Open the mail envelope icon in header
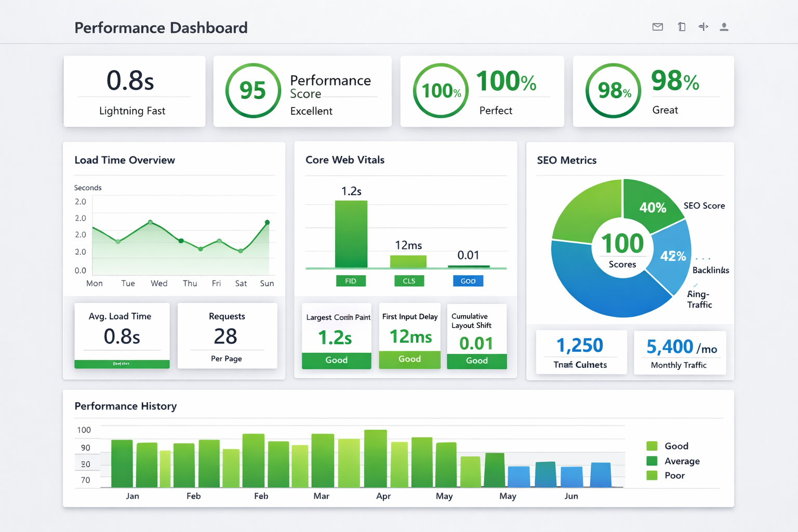The width and height of the screenshot is (798, 532). pos(658,27)
